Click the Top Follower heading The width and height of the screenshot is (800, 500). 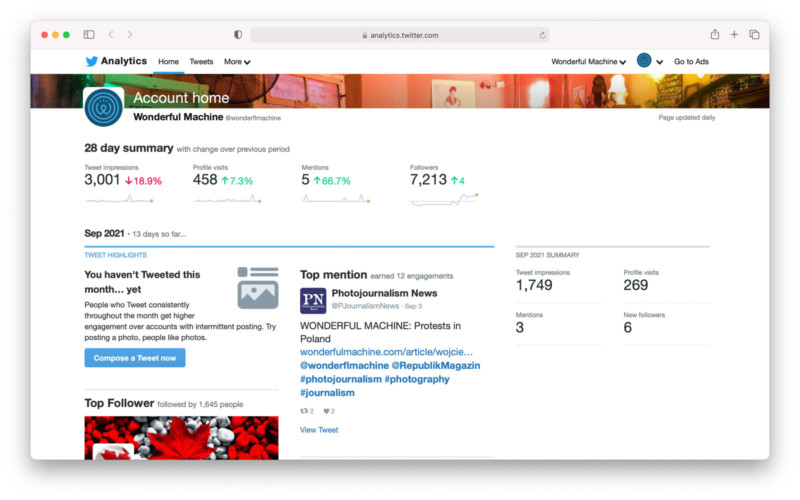[x=119, y=403]
